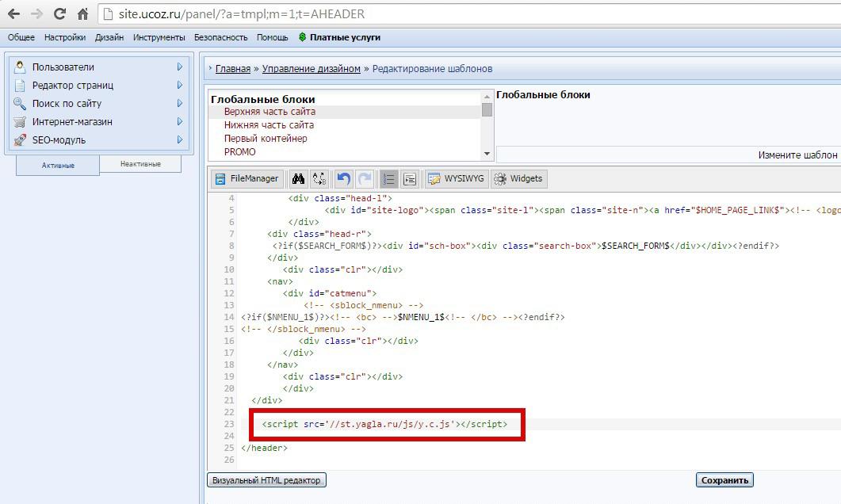
Task: Toggle text indent/wrap icon in toolbar
Action: 410,178
